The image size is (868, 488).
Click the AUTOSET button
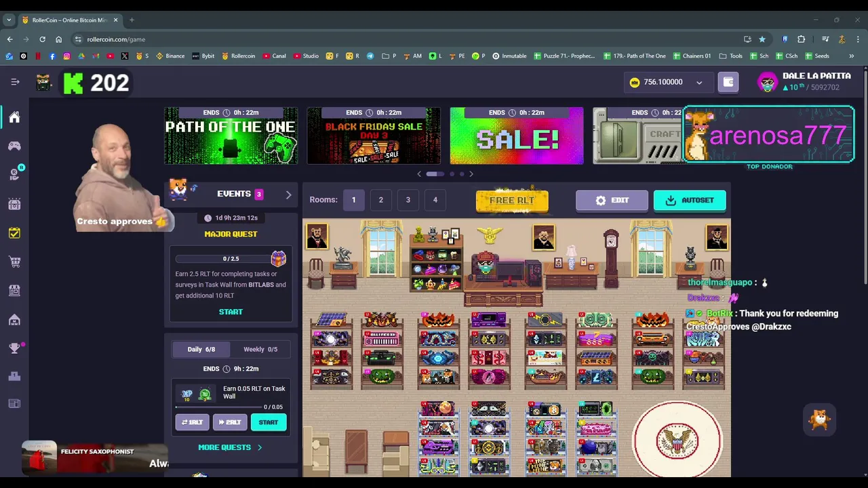click(x=690, y=201)
